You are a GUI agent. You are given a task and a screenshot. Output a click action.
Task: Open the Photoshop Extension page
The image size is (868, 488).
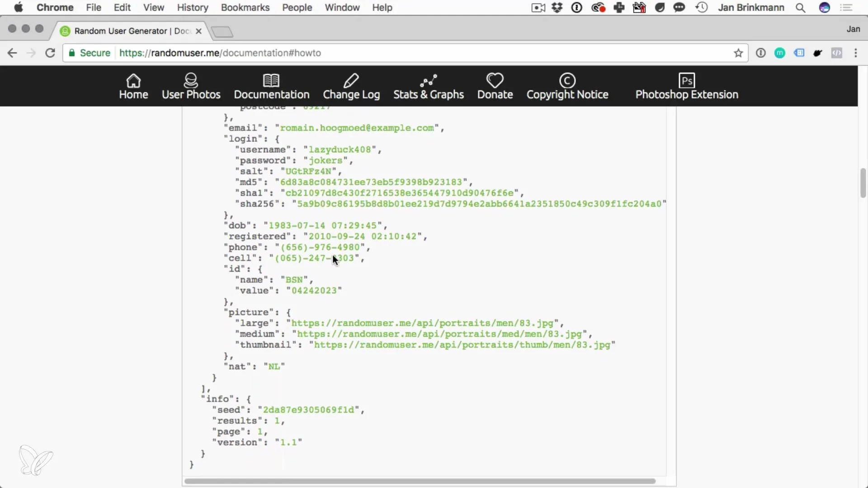coord(687,86)
